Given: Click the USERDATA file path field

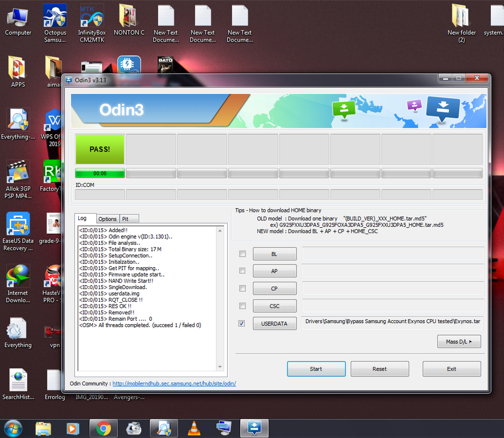Looking at the screenshot, I should click(392, 323).
